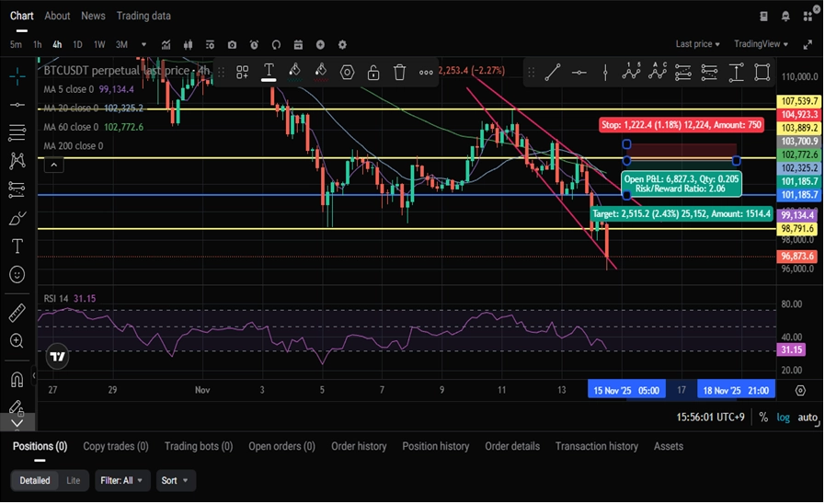The image size is (825, 504).
Task: Open the Position history tab
Action: click(x=436, y=446)
